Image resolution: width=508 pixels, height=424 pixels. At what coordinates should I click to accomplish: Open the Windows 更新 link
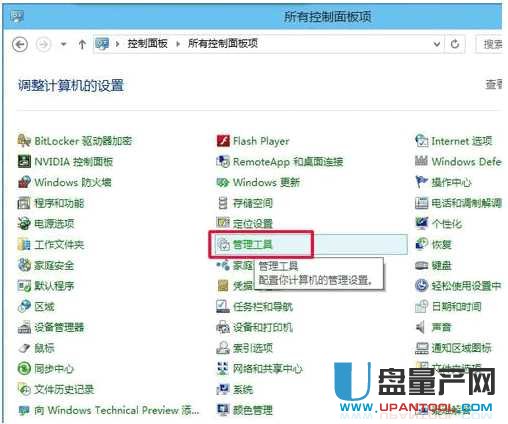(x=266, y=182)
